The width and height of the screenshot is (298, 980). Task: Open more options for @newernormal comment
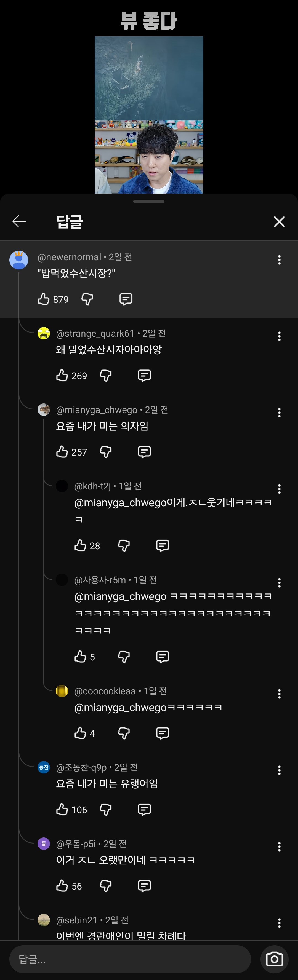[279, 260]
